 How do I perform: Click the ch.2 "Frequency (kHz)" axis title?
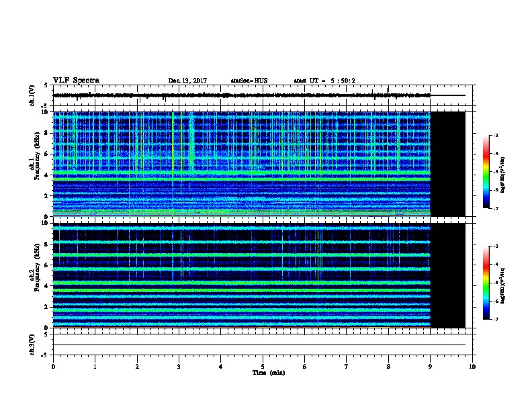point(37,267)
